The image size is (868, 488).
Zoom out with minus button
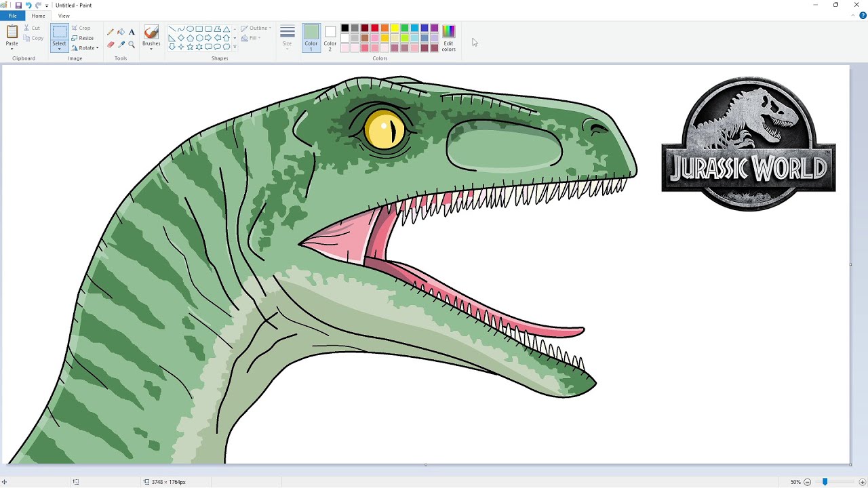pyautogui.click(x=807, y=482)
